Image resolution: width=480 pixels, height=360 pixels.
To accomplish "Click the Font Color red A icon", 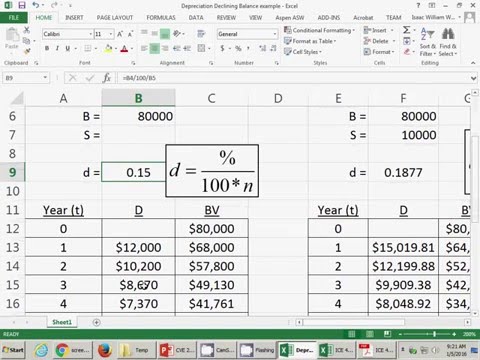I will point(124,49).
